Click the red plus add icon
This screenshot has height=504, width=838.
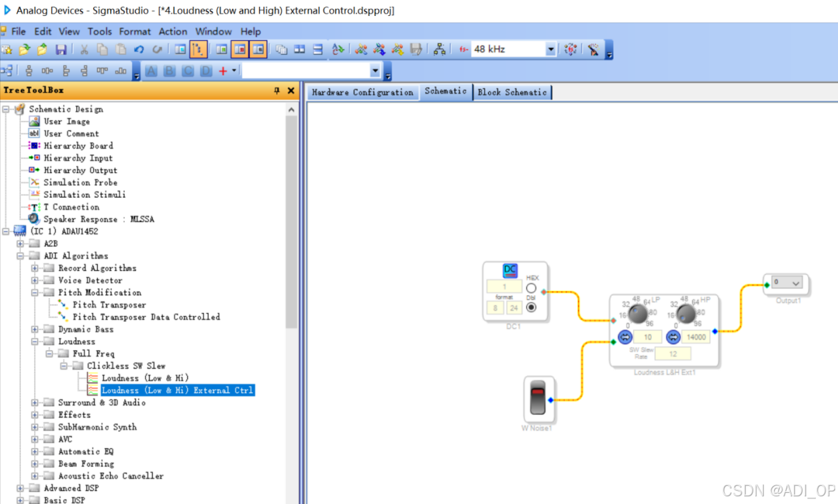pos(223,71)
